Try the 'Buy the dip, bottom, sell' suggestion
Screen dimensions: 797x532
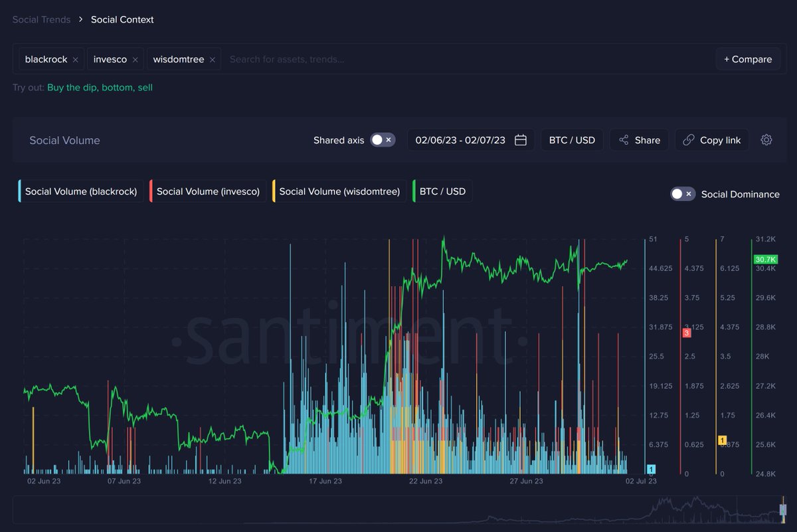click(x=100, y=87)
